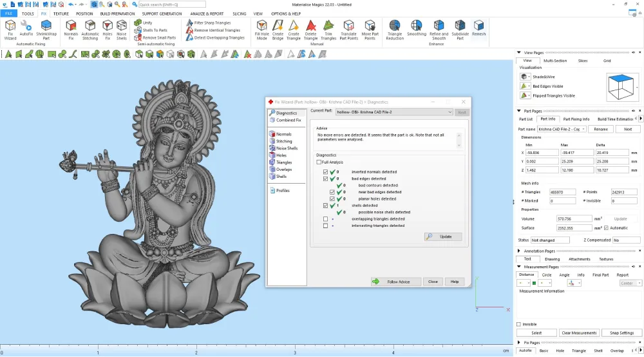The width and height of the screenshot is (644, 357).
Task: Switch to the TEXTURE ribbon tab
Action: [61, 14]
